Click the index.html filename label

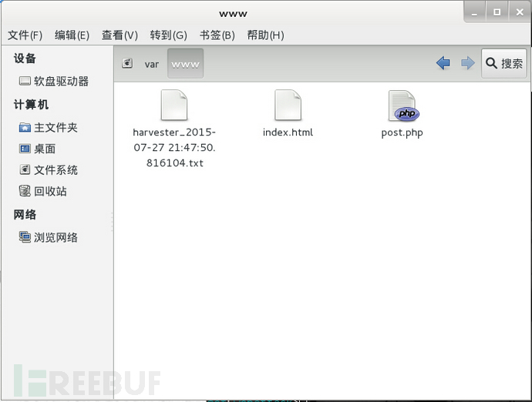pyautogui.click(x=288, y=132)
